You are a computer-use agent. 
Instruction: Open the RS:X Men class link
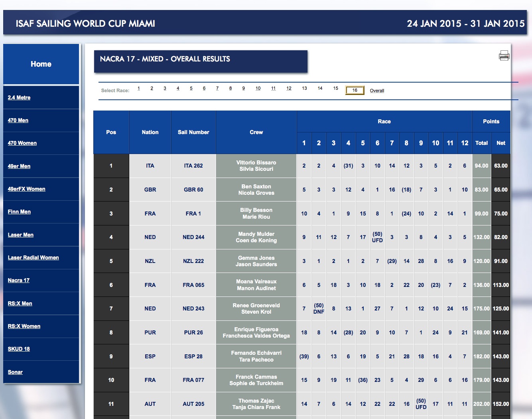tap(20, 303)
